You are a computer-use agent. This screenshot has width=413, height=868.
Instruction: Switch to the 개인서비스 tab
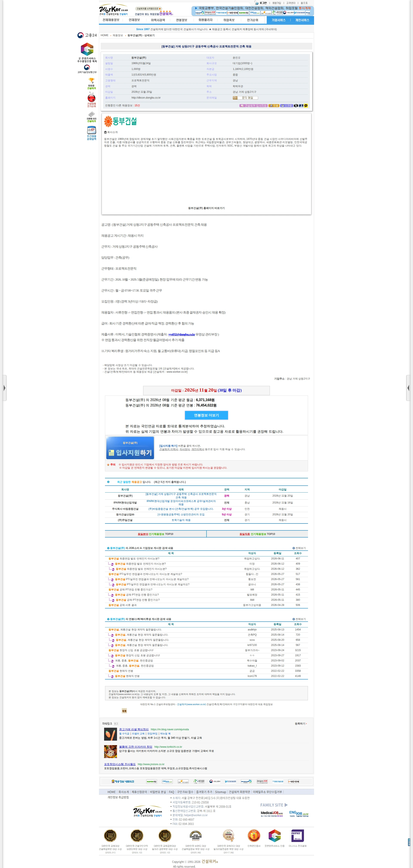tap(302, 20)
